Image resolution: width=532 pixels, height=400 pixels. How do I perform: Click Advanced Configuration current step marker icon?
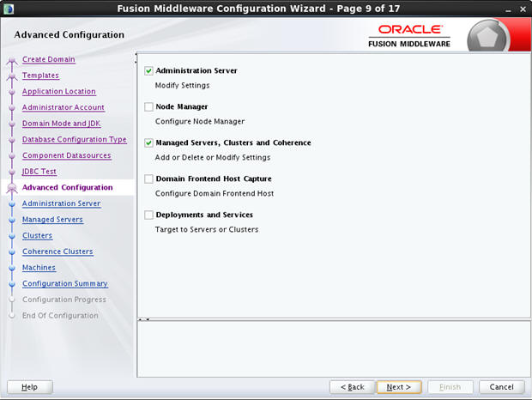(12, 188)
